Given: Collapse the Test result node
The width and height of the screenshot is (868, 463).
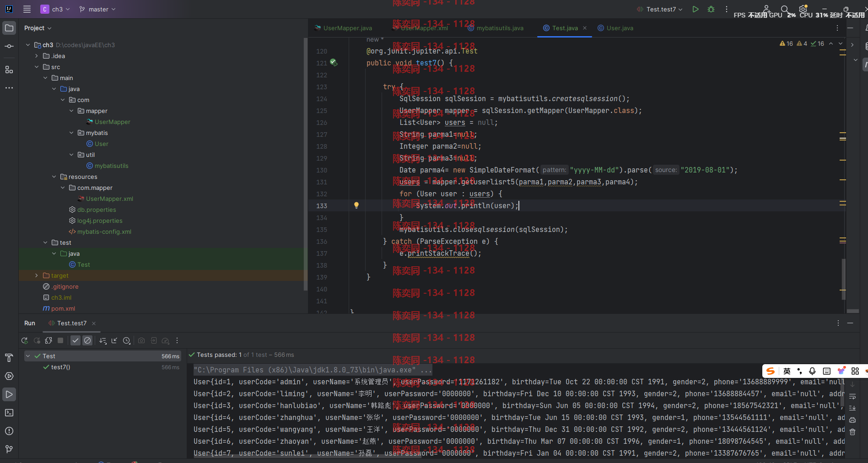Looking at the screenshot, I should tap(28, 356).
